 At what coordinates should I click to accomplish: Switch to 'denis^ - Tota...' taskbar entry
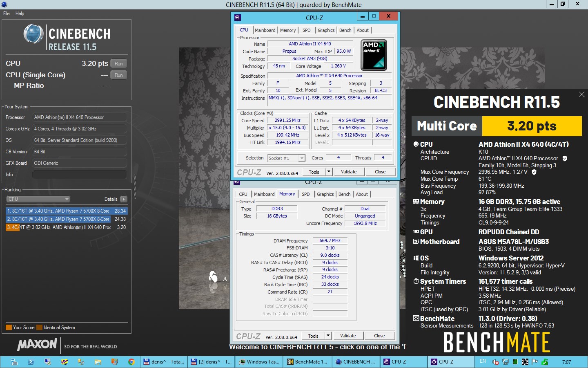point(164,362)
